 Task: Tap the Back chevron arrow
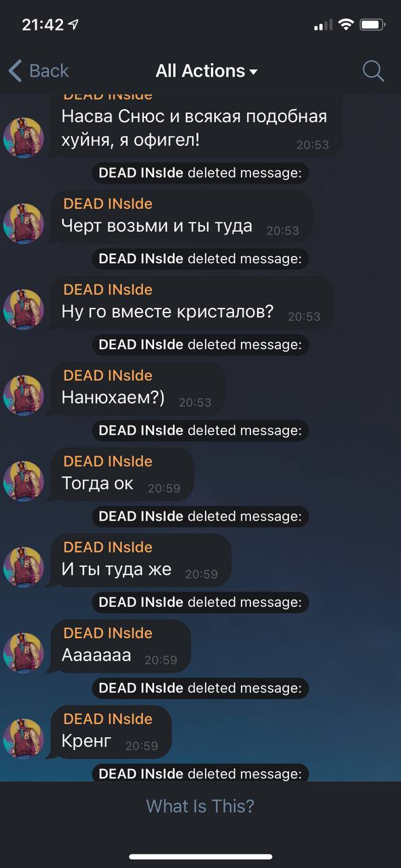(x=15, y=71)
